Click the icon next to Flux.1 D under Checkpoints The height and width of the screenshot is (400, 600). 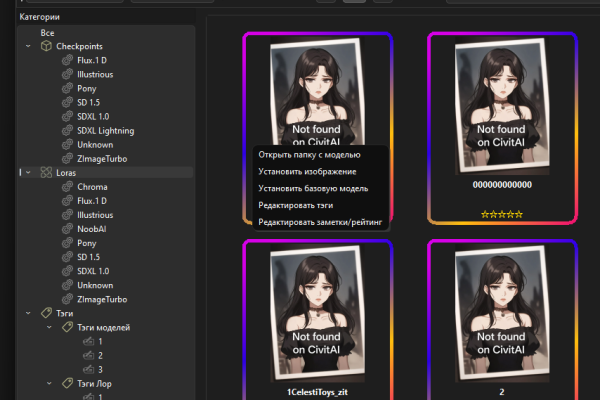(x=67, y=60)
